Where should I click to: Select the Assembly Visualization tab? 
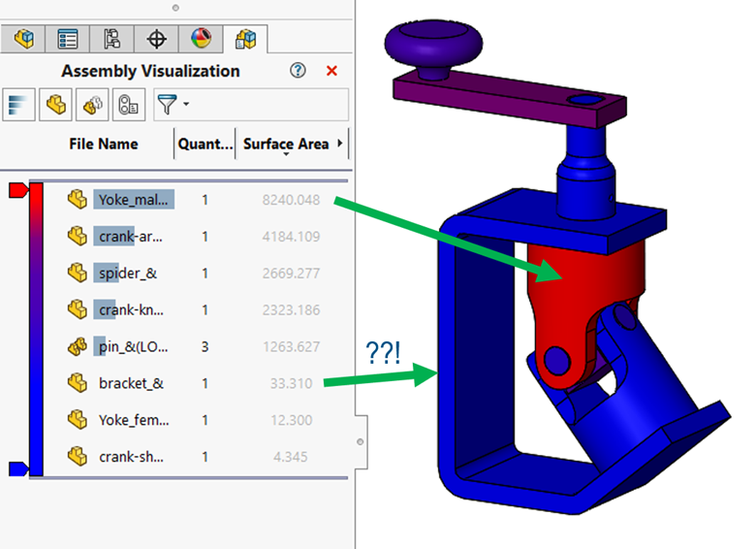(245, 39)
